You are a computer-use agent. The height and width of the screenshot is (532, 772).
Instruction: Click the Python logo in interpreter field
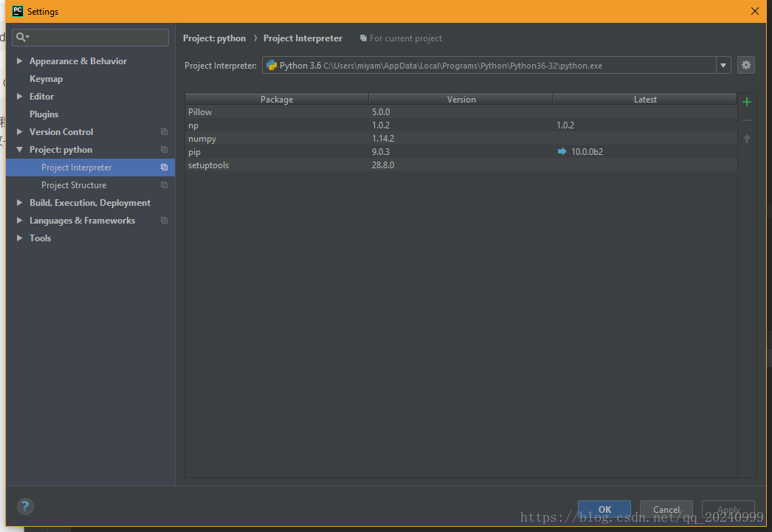click(x=272, y=66)
